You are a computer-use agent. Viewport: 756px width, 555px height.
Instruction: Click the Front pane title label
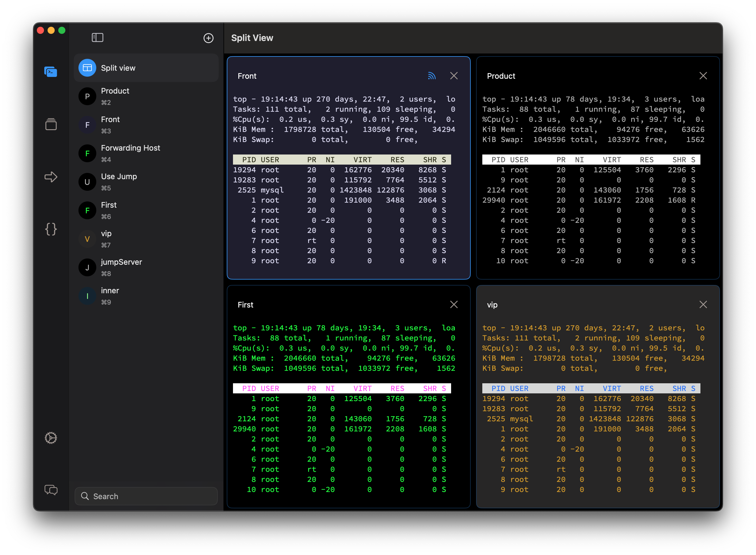[x=247, y=76]
